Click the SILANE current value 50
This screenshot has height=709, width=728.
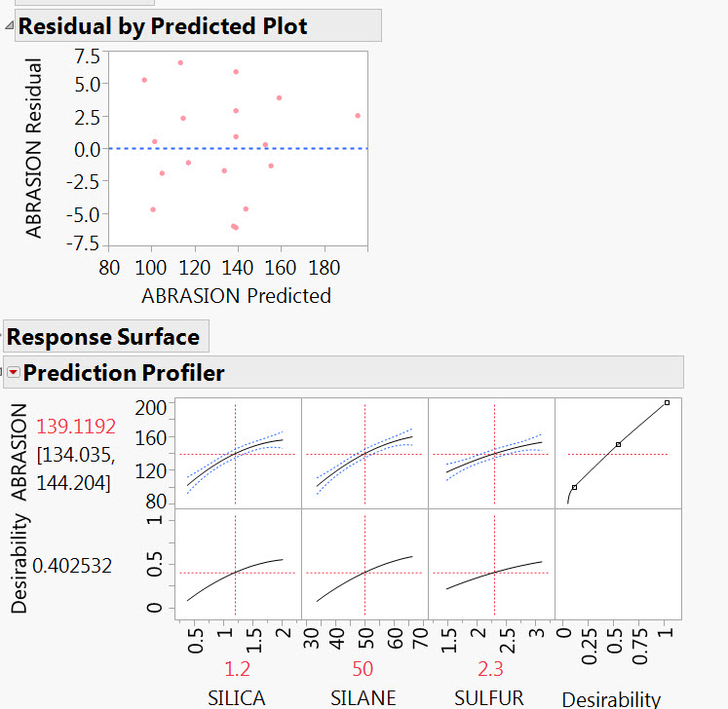tap(364, 669)
